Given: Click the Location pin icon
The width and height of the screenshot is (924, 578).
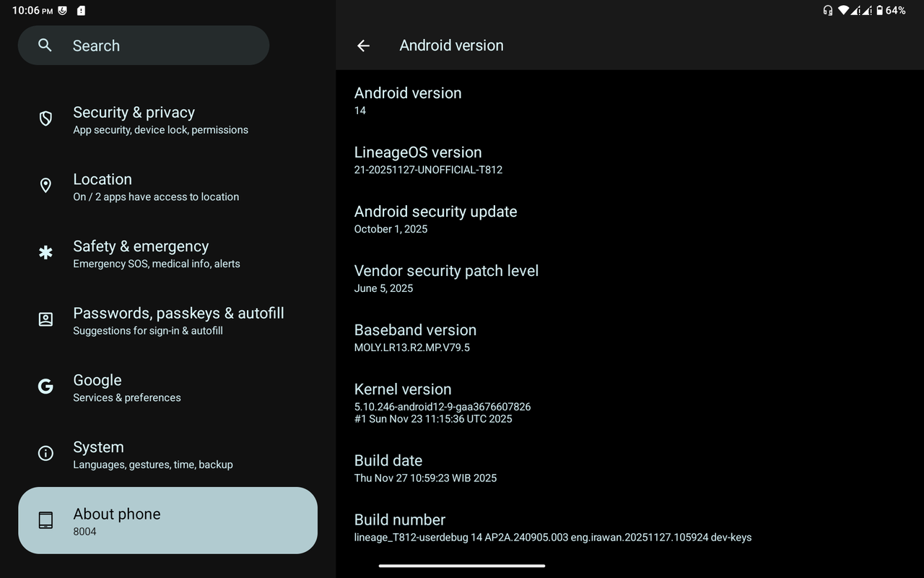Looking at the screenshot, I should click(45, 186).
